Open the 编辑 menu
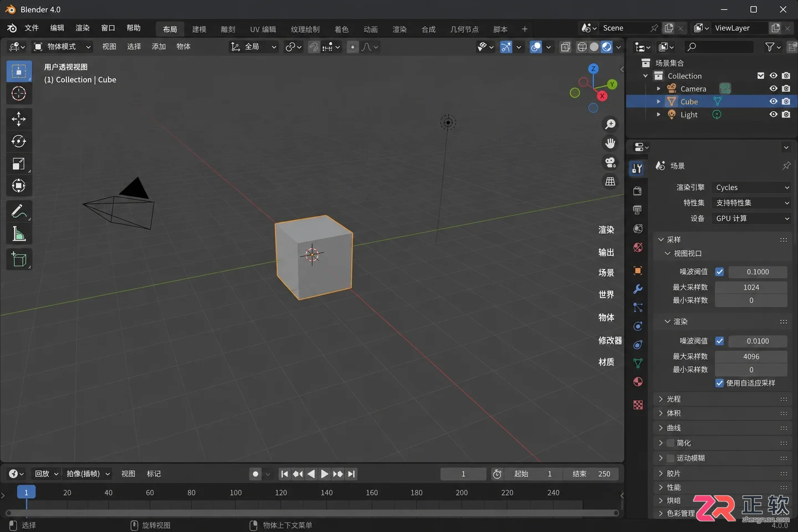 (x=57, y=28)
